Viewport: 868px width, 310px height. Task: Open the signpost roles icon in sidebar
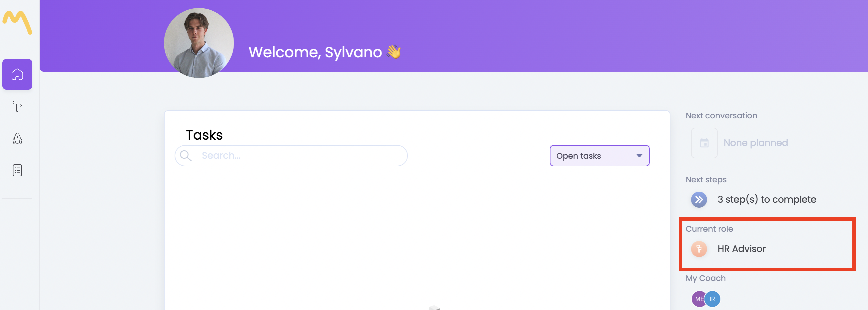(17, 106)
